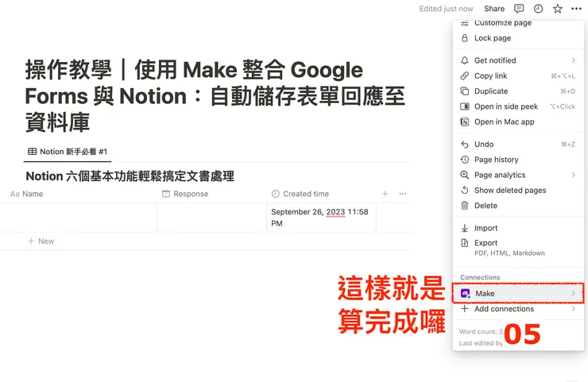This screenshot has height=382, width=588.
Task: Click the empty Response cell in first row
Action: 212,218
